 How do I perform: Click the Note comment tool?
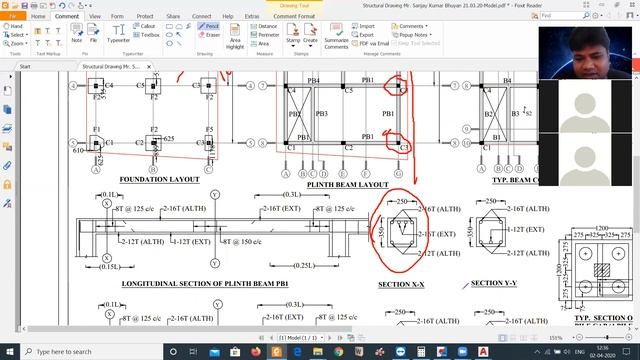[76, 33]
